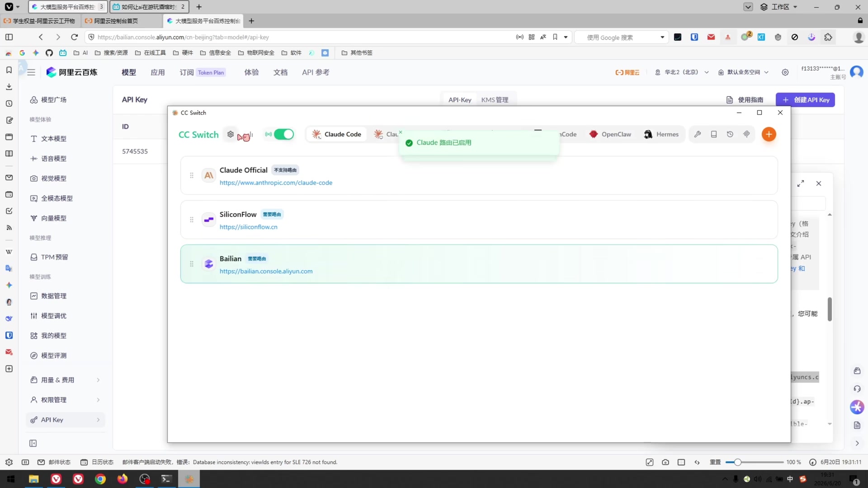Click the drag handle on Bailian card
This screenshot has width=868, height=488.
[192, 264]
